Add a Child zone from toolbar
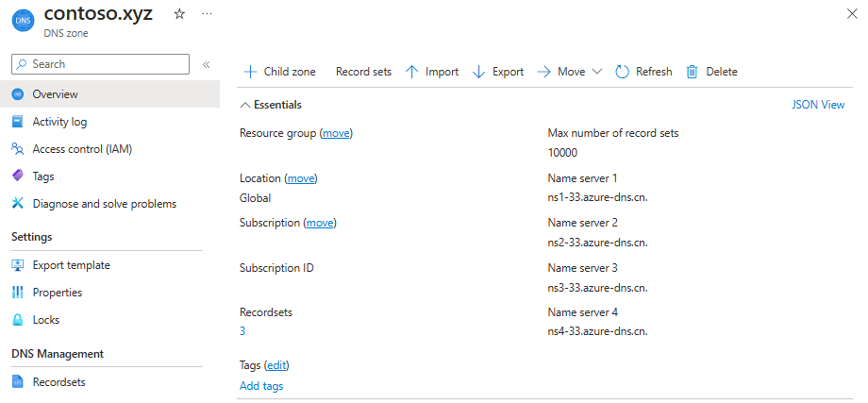The image size is (868, 403). (x=279, y=72)
